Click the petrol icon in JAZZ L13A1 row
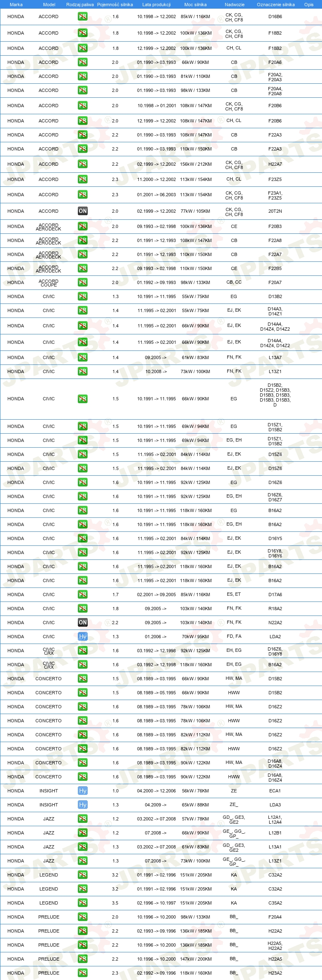 (83, 847)
